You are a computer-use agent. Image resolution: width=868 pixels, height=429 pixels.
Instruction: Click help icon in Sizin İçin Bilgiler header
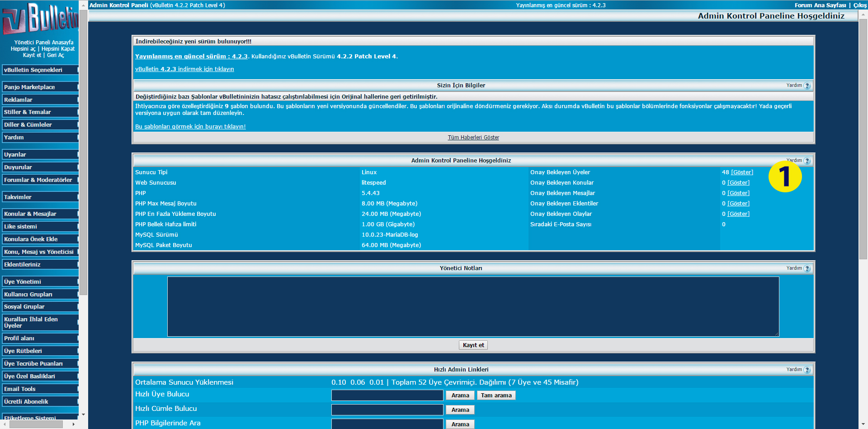click(807, 86)
